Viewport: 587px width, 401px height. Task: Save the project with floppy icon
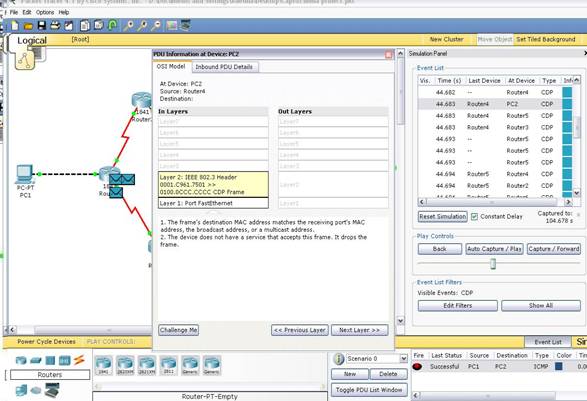(x=42, y=25)
